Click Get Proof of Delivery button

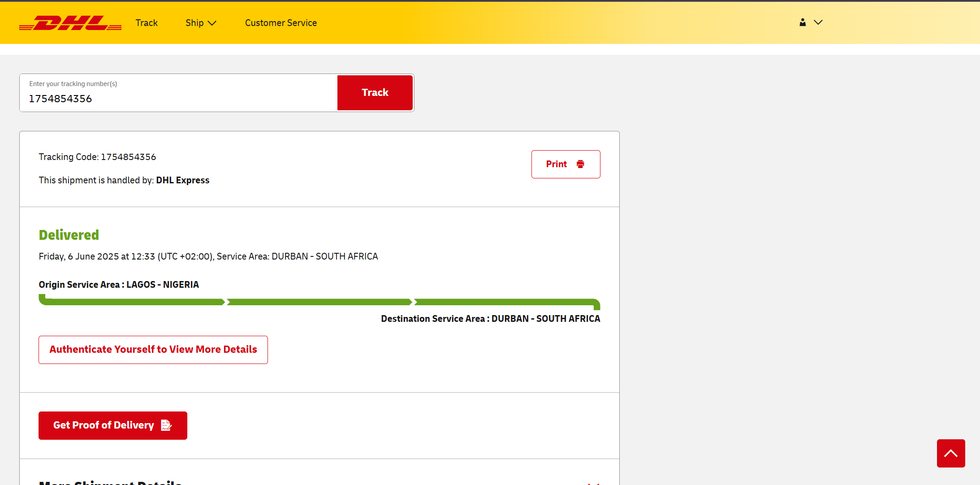pyautogui.click(x=113, y=425)
